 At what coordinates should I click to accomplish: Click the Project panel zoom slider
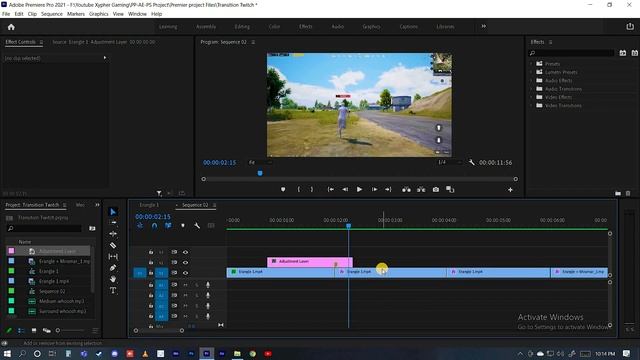[x=70, y=330]
